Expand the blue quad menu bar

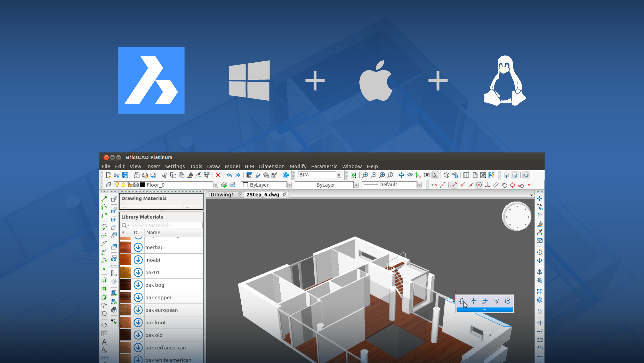coord(484,310)
